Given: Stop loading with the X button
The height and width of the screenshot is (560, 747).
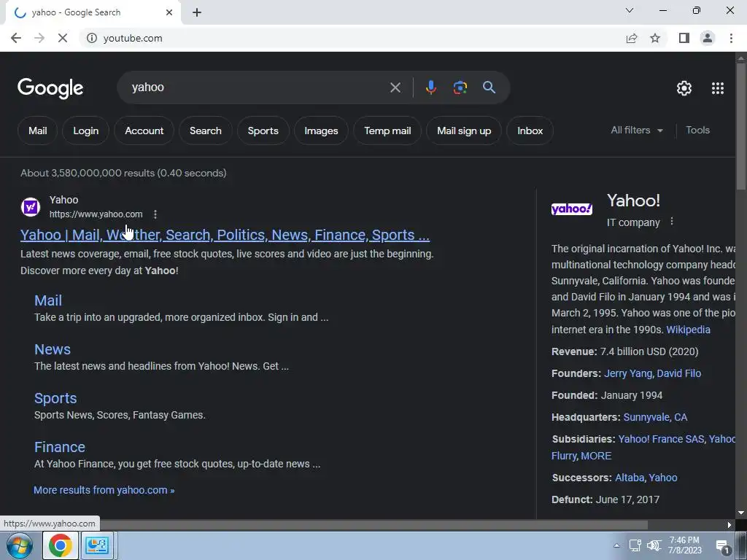Looking at the screenshot, I should [63, 38].
